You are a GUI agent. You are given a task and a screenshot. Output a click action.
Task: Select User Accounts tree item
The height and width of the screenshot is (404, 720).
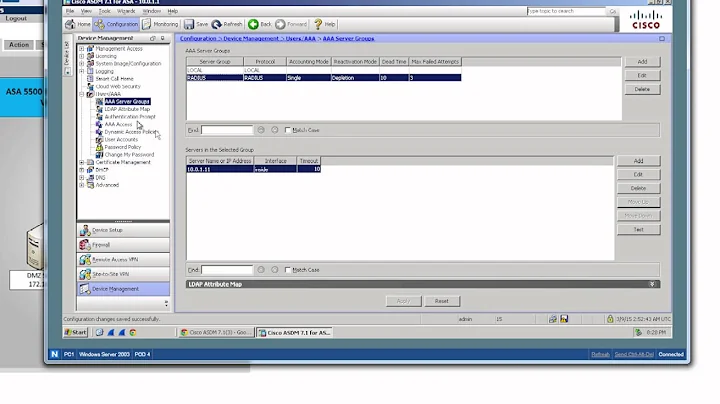(121, 139)
